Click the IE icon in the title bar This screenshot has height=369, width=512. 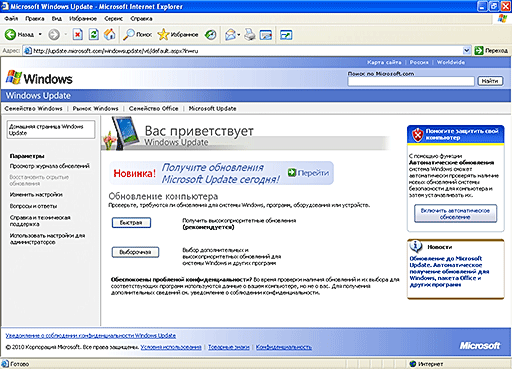[4, 6]
